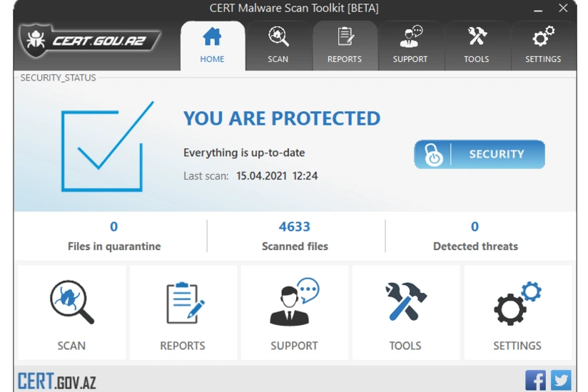The height and width of the screenshot is (392, 588).
Task: Open the REPORTS tab
Action: pyautogui.click(x=345, y=46)
